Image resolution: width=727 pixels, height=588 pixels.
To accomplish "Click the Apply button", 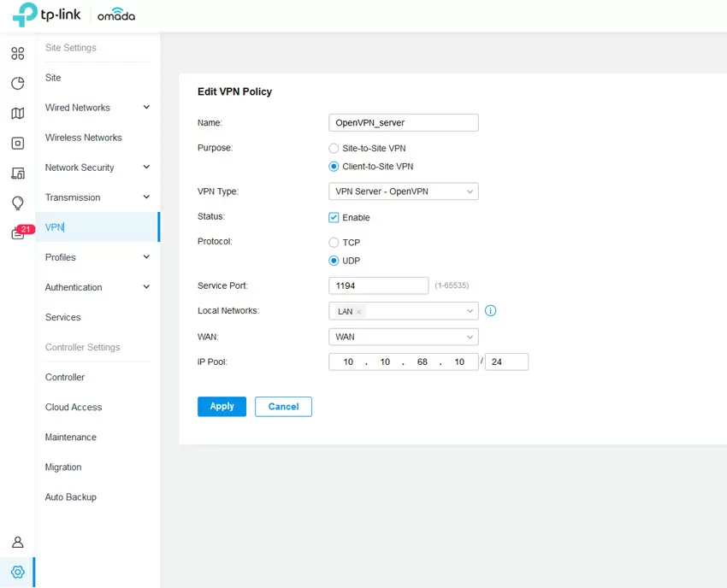I will pos(222,407).
